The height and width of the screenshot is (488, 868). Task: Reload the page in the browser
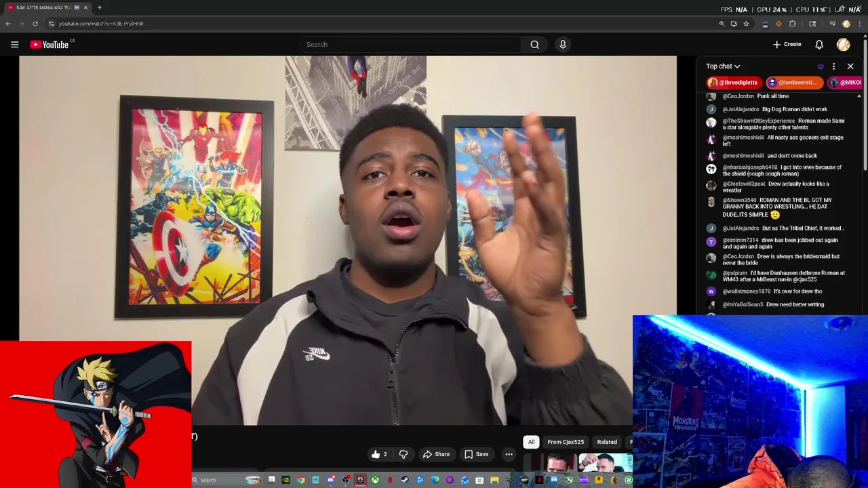pyautogui.click(x=35, y=23)
